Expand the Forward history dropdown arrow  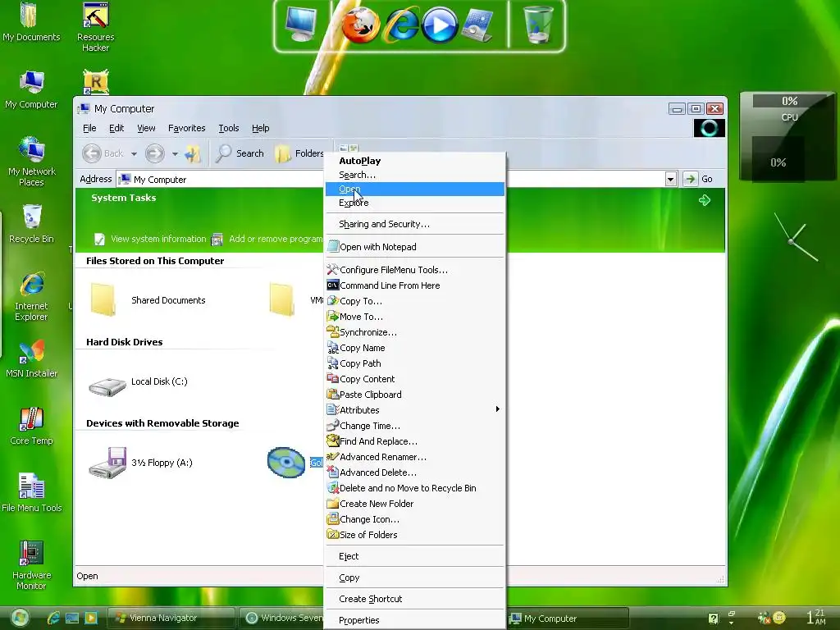(175, 153)
